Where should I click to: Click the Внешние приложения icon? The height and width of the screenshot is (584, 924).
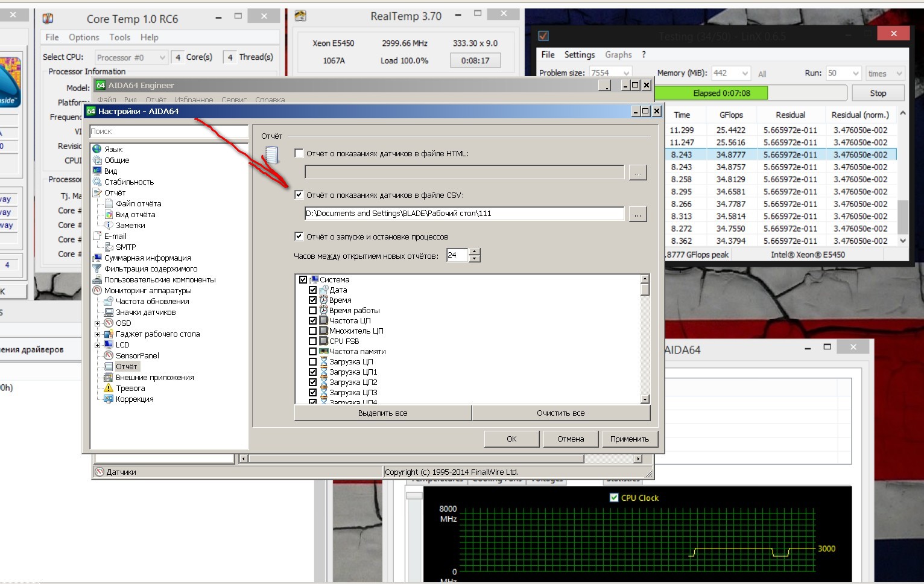tap(109, 377)
